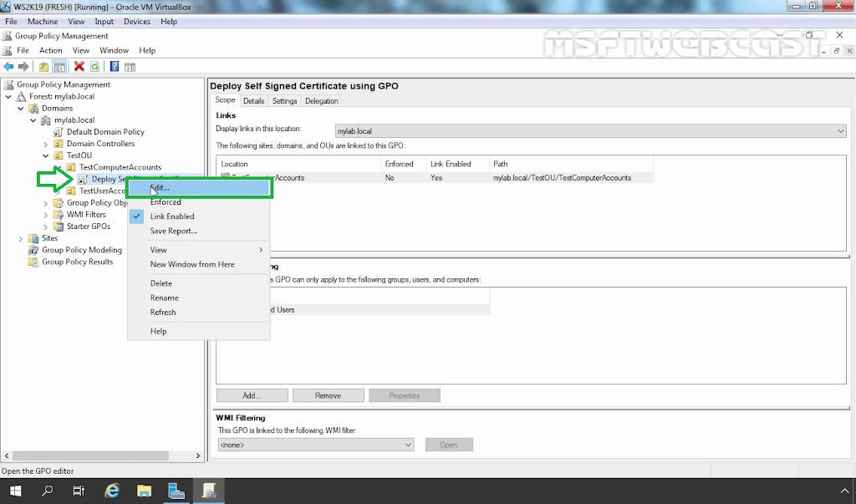Open File Explorer from taskbar
This screenshot has width=856, height=504.
click(x=144, y=491)
